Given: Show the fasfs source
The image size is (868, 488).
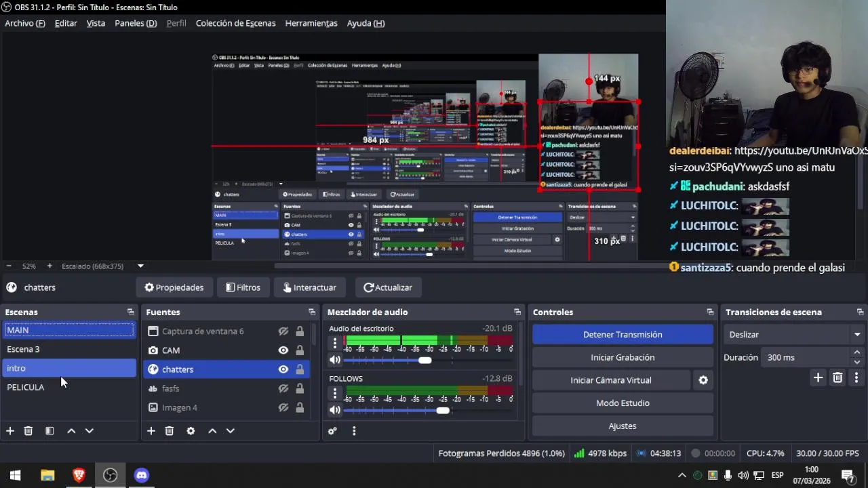Looking at the screenshot, I should 283,388.
